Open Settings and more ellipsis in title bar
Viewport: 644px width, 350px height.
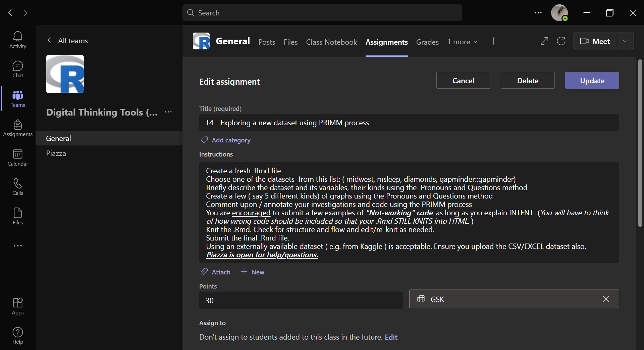(538, 13)
